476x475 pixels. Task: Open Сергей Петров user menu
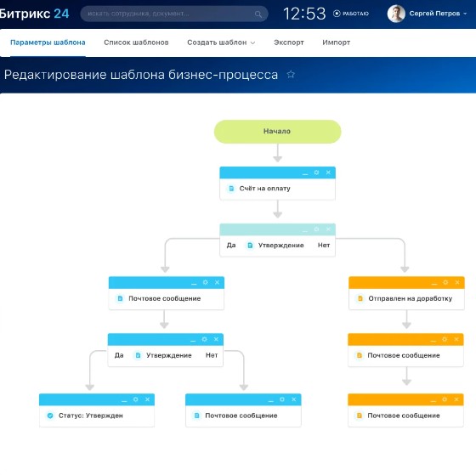pos(438,14)
